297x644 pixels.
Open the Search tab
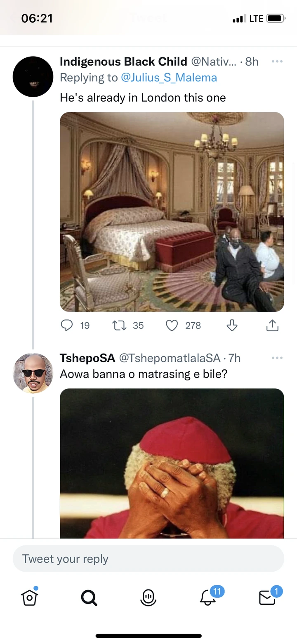pos(89,597)
